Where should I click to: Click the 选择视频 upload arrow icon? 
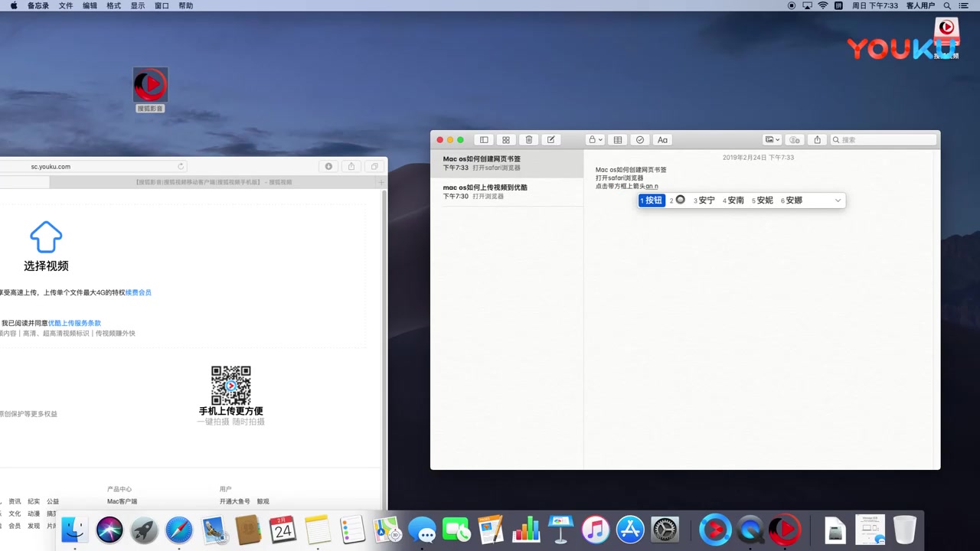(46, 237)
